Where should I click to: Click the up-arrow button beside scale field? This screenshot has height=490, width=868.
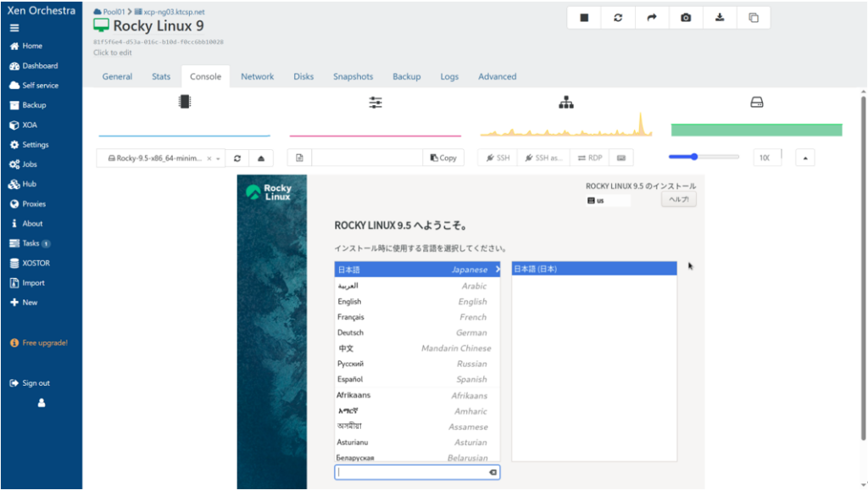pyautogui.click(x=804, y=158)
